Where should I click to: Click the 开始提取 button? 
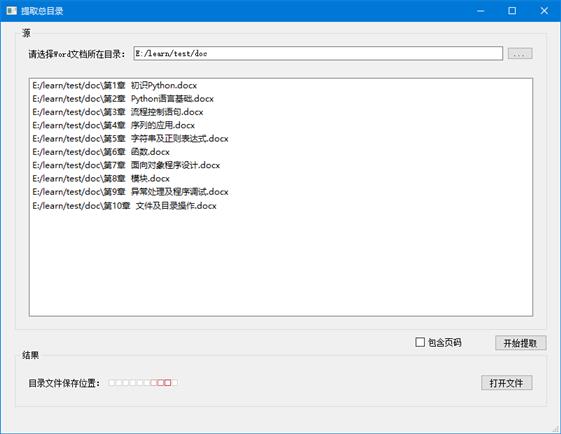[x=521, y=343]
